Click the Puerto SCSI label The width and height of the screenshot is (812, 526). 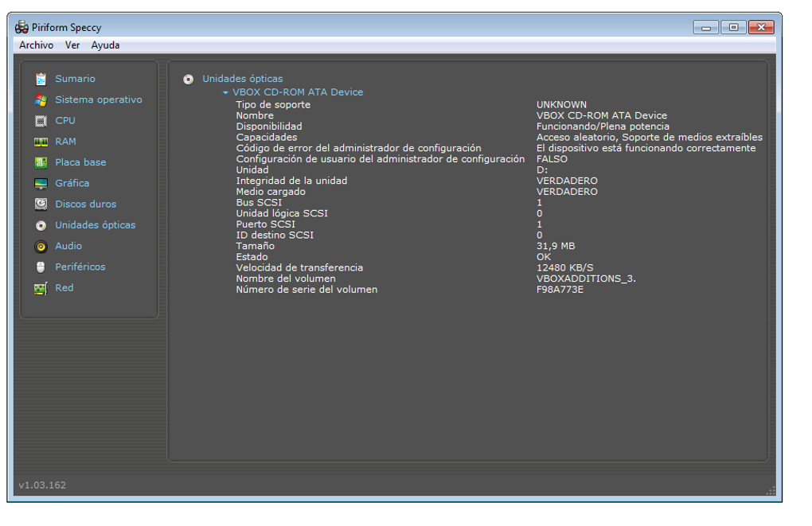pos(266,224)
